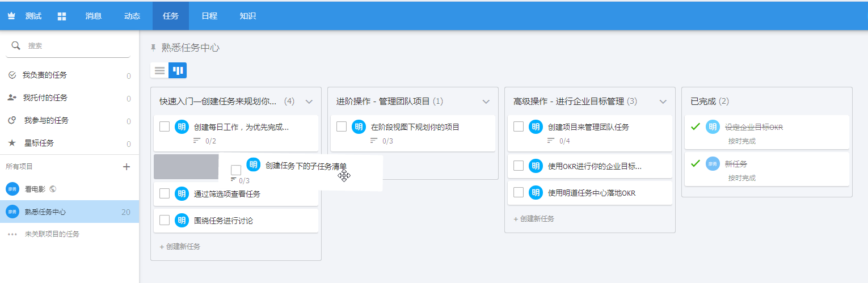Uncheck completed 设定企业目标OKR checkmark
868x283 pixels.
(696, 126)
